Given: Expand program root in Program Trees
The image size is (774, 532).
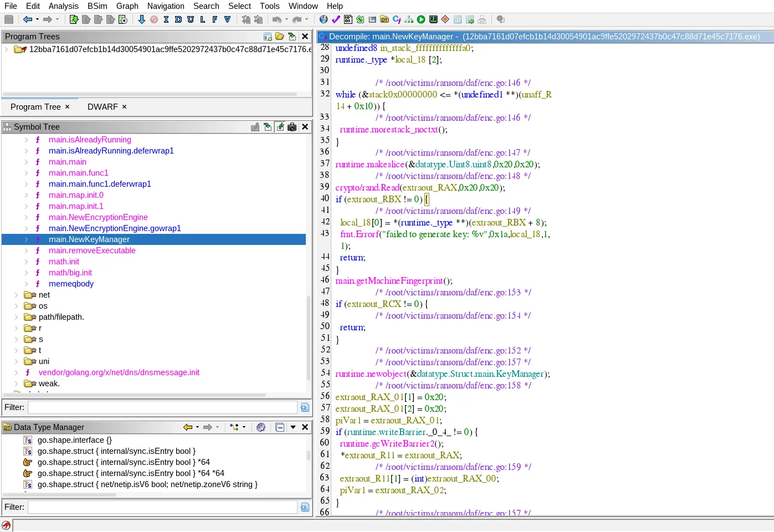Looking at the screenshot, I should (x=6, y=49).
